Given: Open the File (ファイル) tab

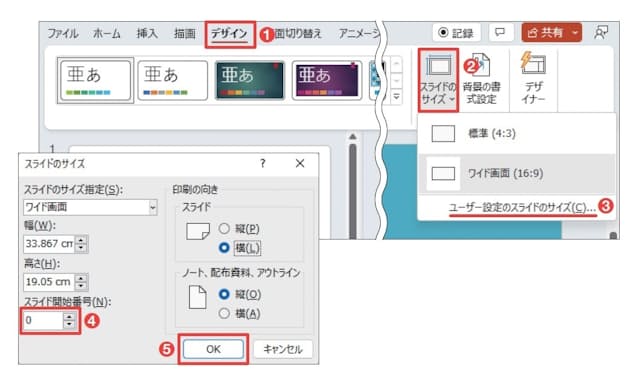Looking at the screenshot, I should [63, 33].
